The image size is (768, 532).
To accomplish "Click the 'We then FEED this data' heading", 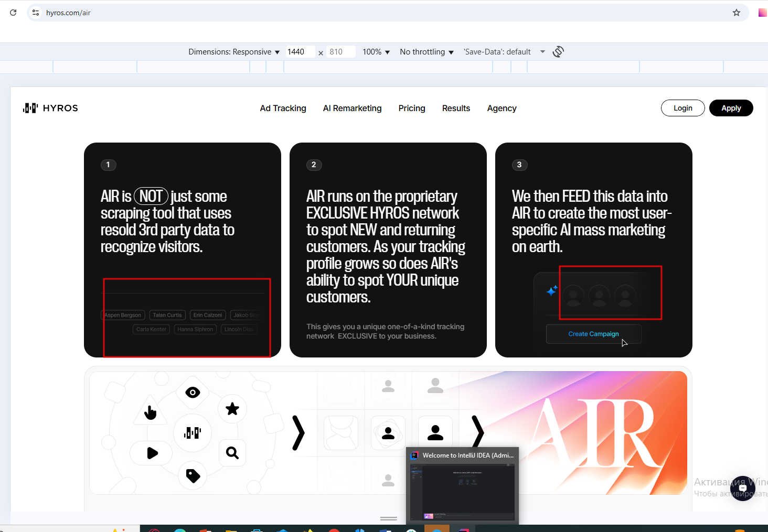I will click(x=592, y=221).
